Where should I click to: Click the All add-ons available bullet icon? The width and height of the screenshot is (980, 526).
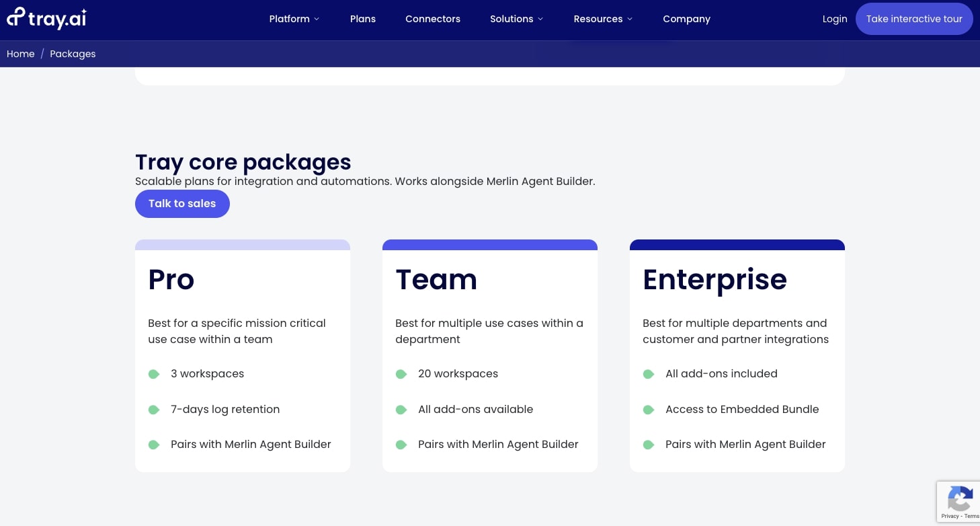pos(401,410)
